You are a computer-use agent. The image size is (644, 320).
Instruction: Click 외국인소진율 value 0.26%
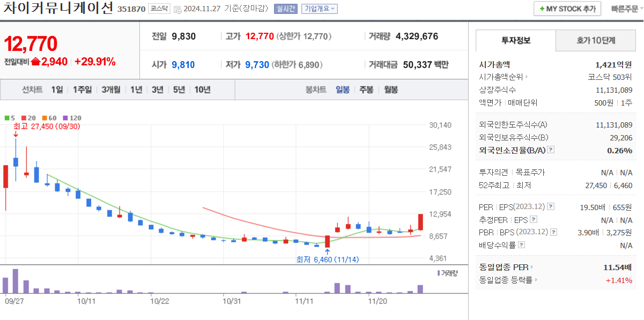tap(620, 151)
